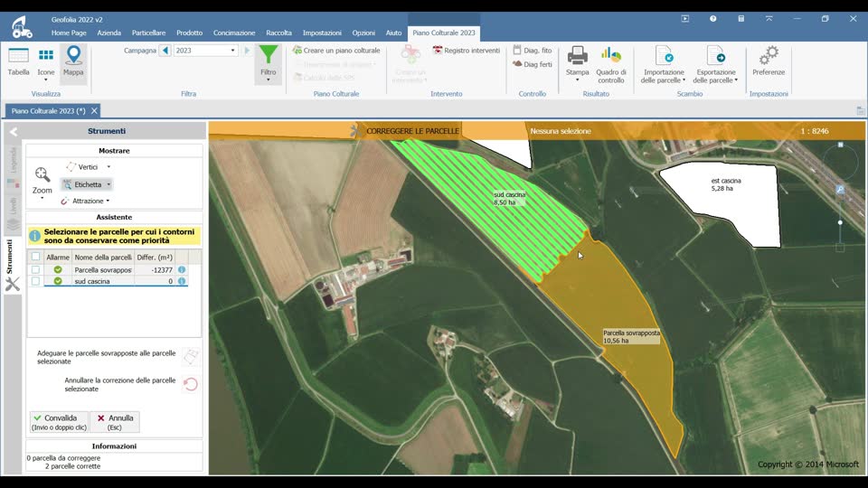Select the orange Parcella sovrapposta parcel
The image size is (868, 488).
coord(620,310)
